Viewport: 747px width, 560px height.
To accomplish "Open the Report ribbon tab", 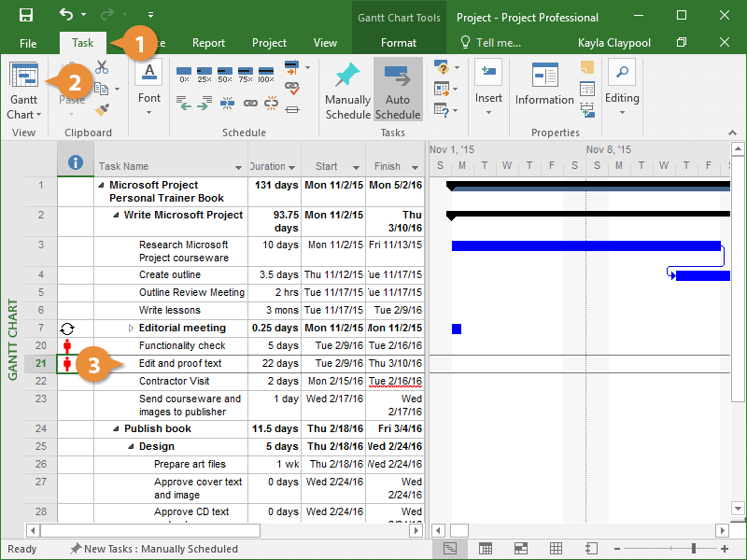I will click(x=208, y=43).
